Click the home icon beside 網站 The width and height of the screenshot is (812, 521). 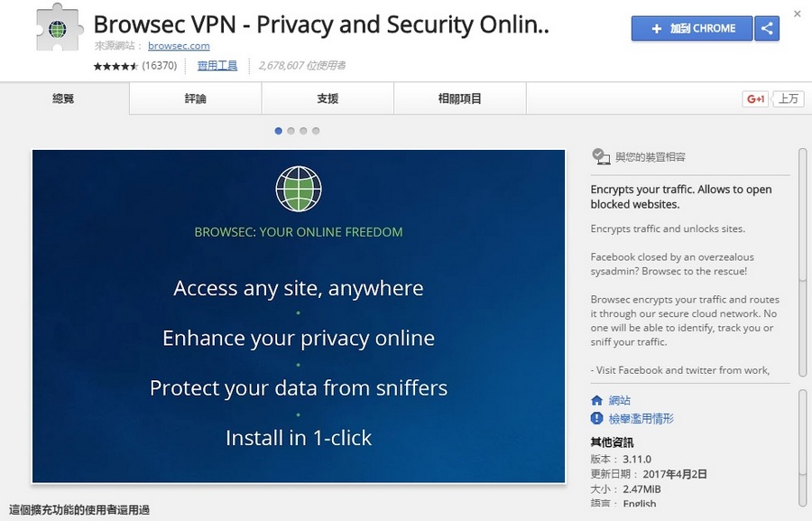pos(596,400)
